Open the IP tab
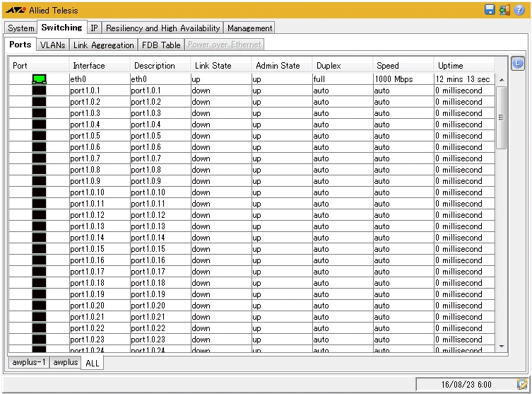 95,28
